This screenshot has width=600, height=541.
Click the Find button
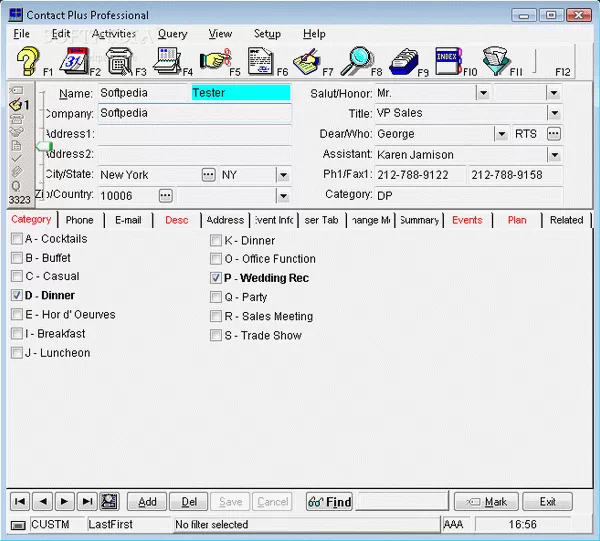tap(329, 502)
